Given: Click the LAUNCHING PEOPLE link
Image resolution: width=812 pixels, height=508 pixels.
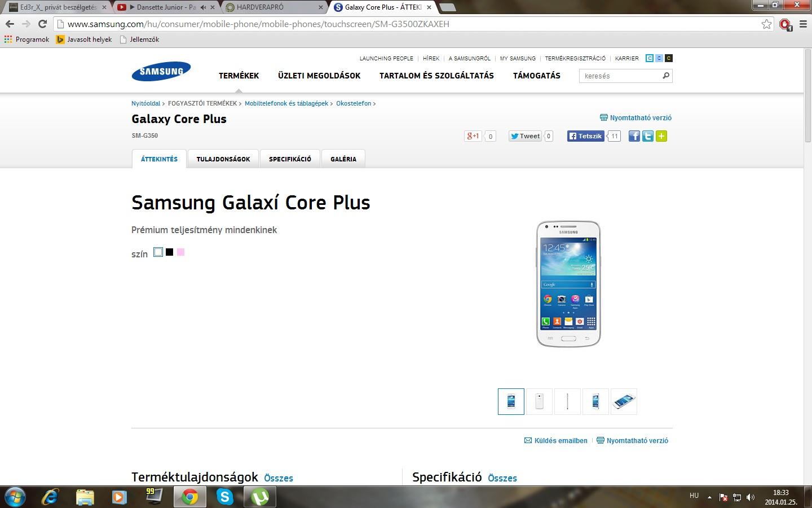Looking at the screenshot, I should click(386, 59).
